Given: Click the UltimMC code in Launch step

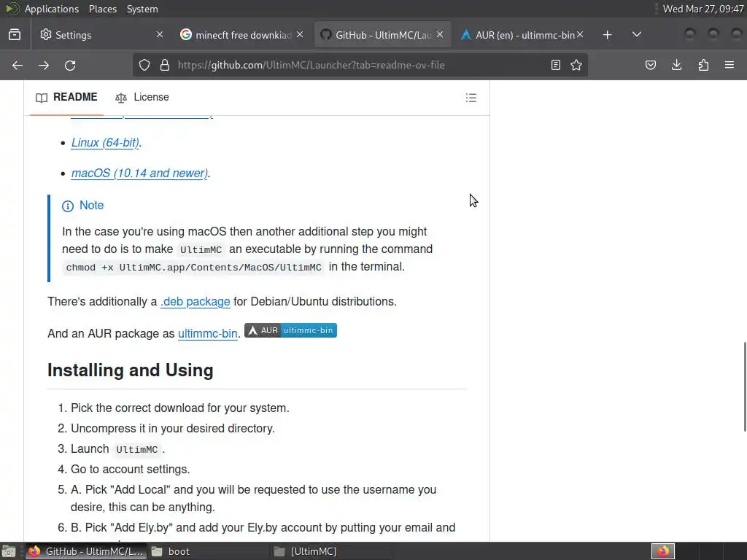Looking at the screenshot, I should pos(136,449).
